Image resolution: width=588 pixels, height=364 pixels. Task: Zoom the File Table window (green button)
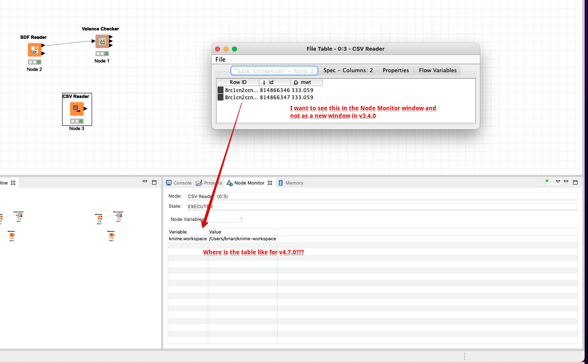(x=234, y=49)
